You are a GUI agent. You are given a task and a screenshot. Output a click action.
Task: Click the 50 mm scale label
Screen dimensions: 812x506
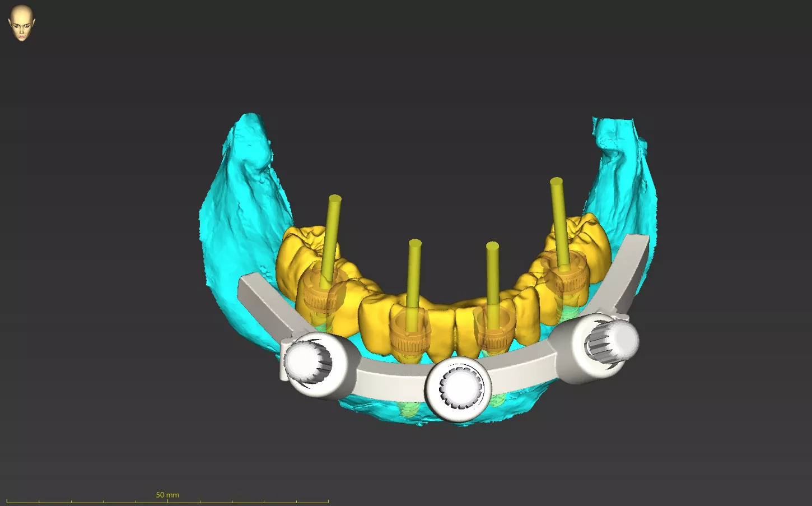pos(167,495)
